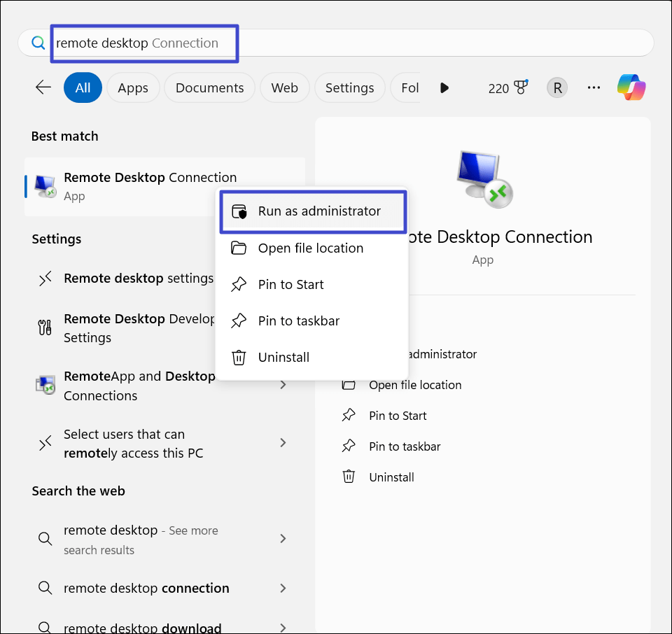Image resolution: width=672 pixels, height=634 pixels.
Task: Click the search by voice play icon
Action: tap(444, 87)
